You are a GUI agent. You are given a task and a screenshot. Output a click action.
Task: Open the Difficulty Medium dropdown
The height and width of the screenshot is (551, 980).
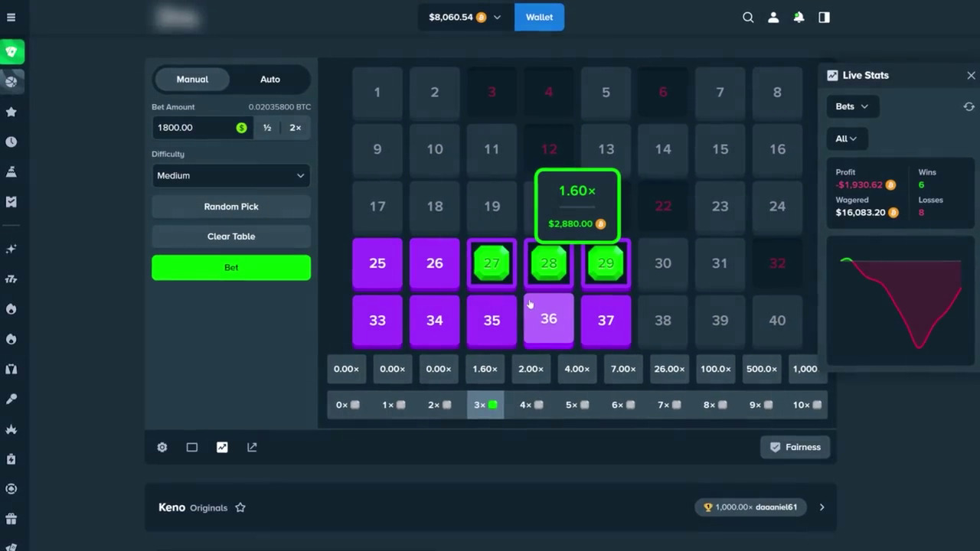point(230,175)
